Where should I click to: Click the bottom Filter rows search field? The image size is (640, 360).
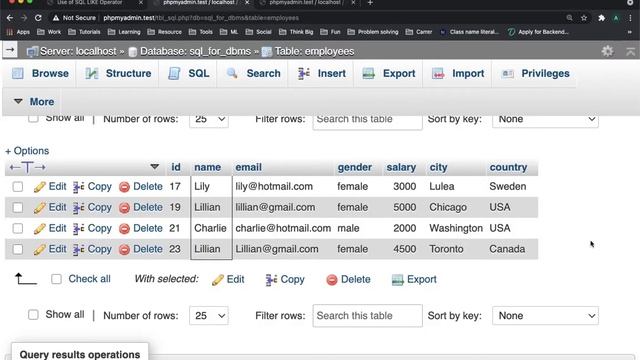(x=367, y=316)
